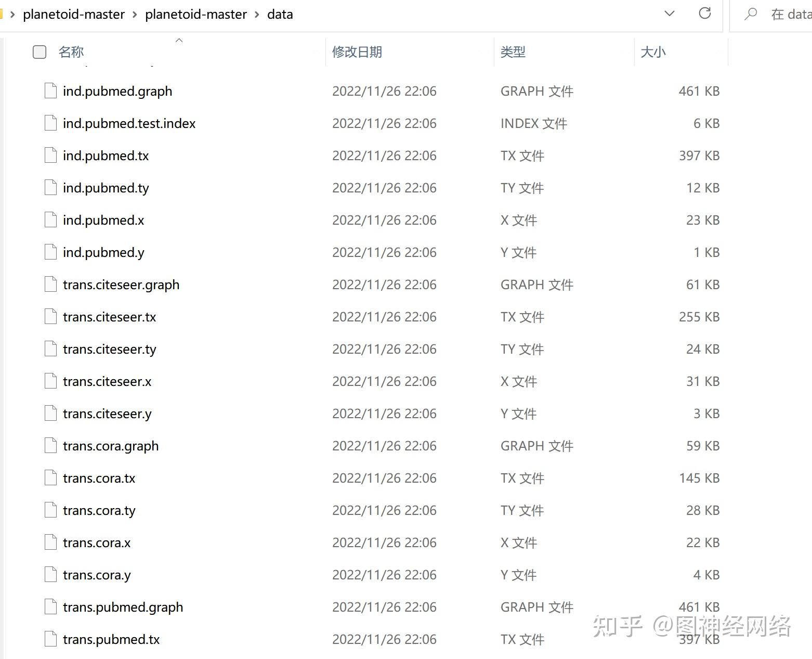The height and width of the screenshot is (659, 812).
Task: Select the file name trans.cora.y
Action: point(97,575)
